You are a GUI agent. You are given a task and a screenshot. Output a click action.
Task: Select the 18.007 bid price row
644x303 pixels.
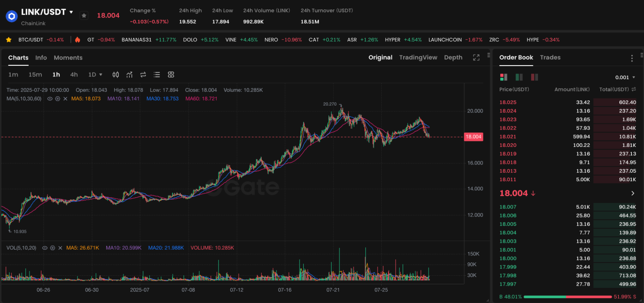pos(568,207)
